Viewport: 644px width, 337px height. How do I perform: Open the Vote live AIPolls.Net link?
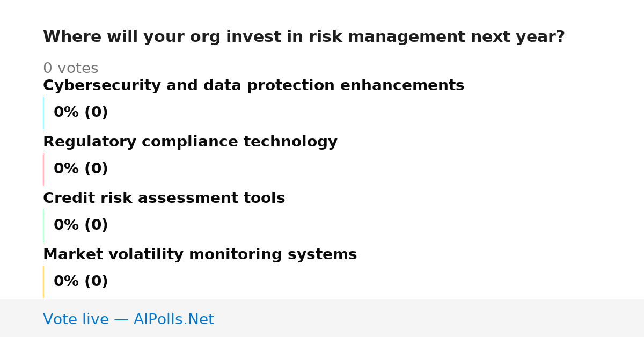click(x=128, y=320)
